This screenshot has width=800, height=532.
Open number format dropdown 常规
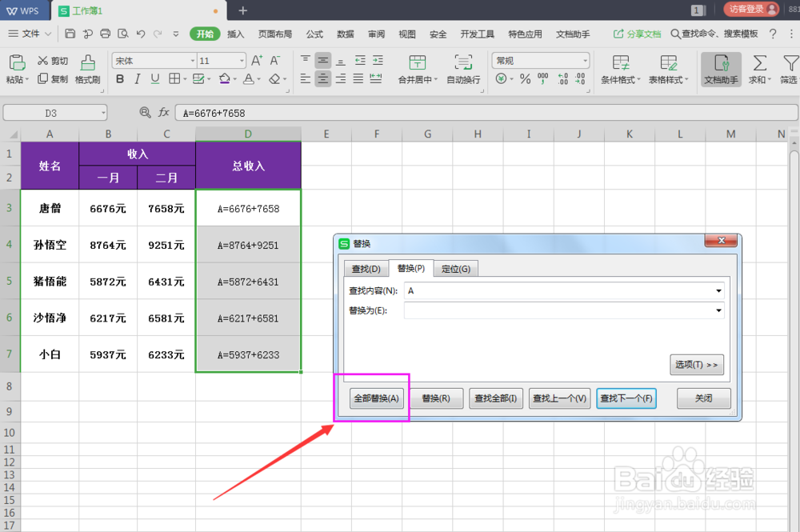[586, 61]
